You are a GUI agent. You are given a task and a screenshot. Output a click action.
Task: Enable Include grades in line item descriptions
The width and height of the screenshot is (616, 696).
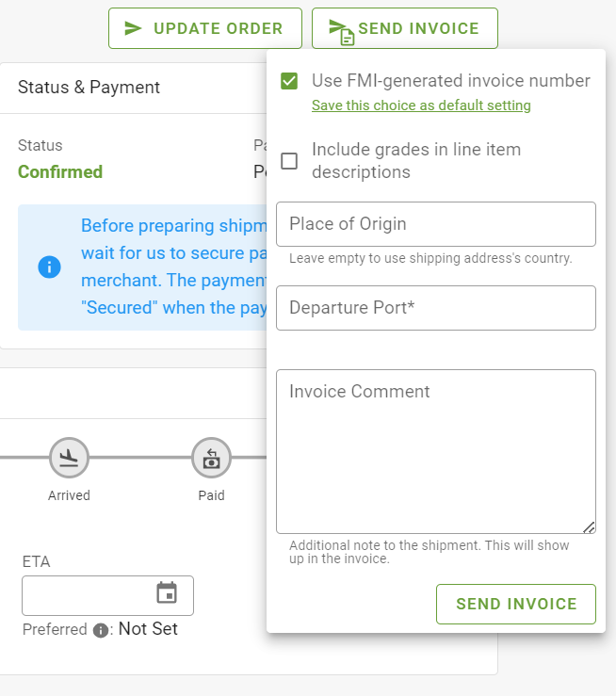[x=289, y=161]
